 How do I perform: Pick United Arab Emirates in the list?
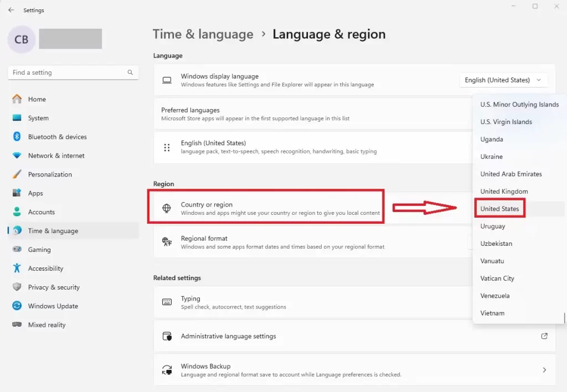click(x=511, y=174)
